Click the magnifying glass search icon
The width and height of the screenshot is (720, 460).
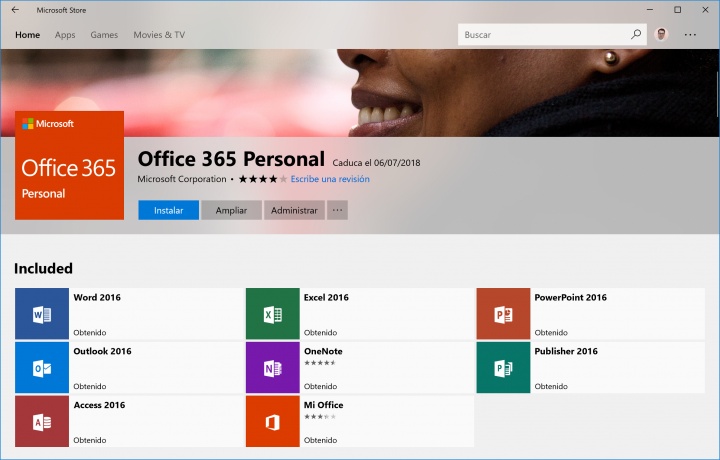point(636,34)
